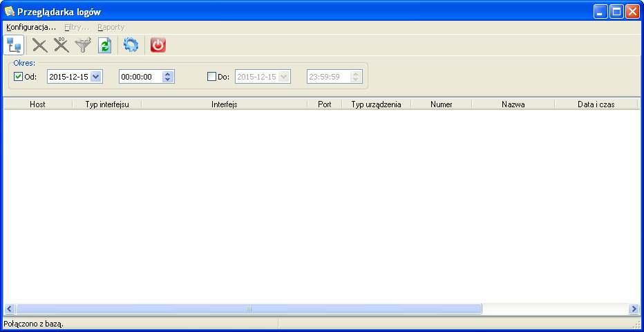Expand the Od date dropdown
This screenshot has height=332, width=644.
tap(95, 76)
